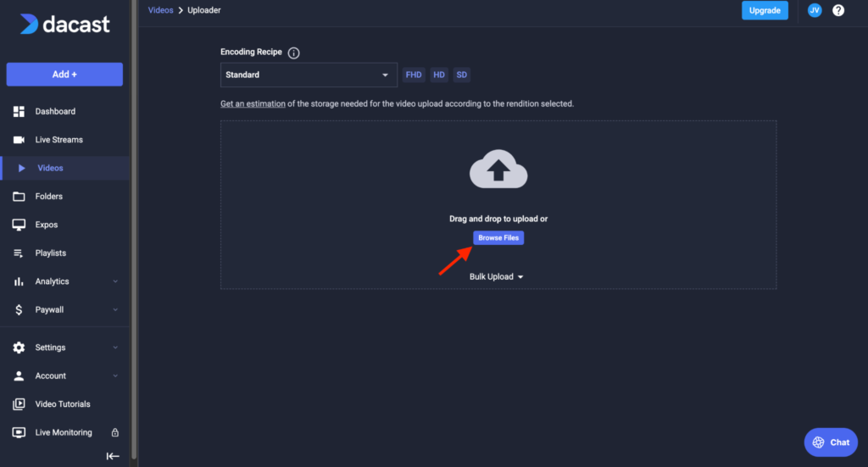Image resolution: width=868 pixels, height=467 pixels.
Task: Expand the Analytics submenu chevron
Action: pos(115,281)
